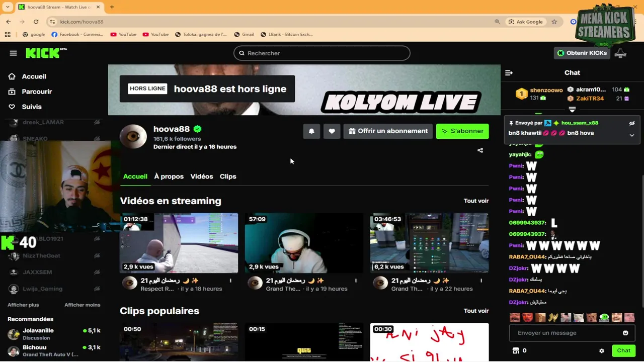Go to Parcourir in the sidebar
644x362 pixels.
(37, 92)
